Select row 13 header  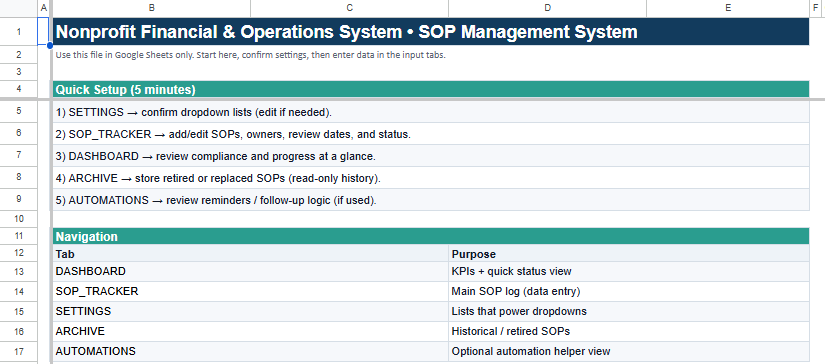(19, 271)
